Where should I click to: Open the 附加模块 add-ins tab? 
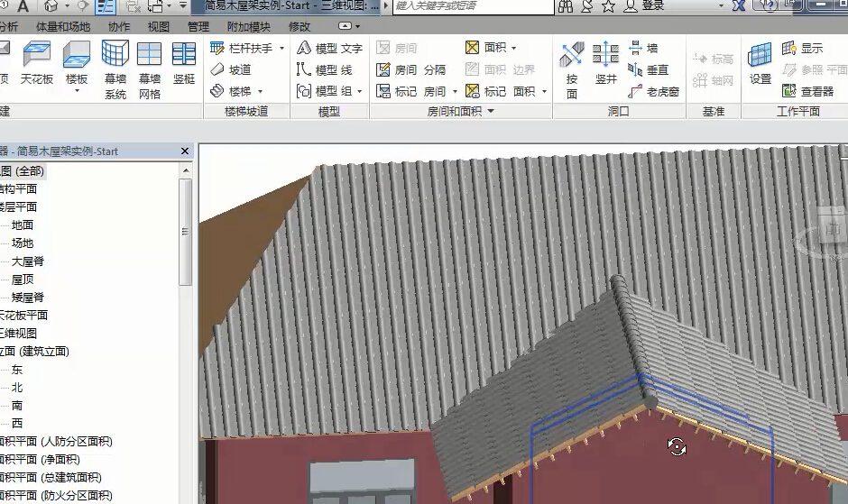(248, 27)
